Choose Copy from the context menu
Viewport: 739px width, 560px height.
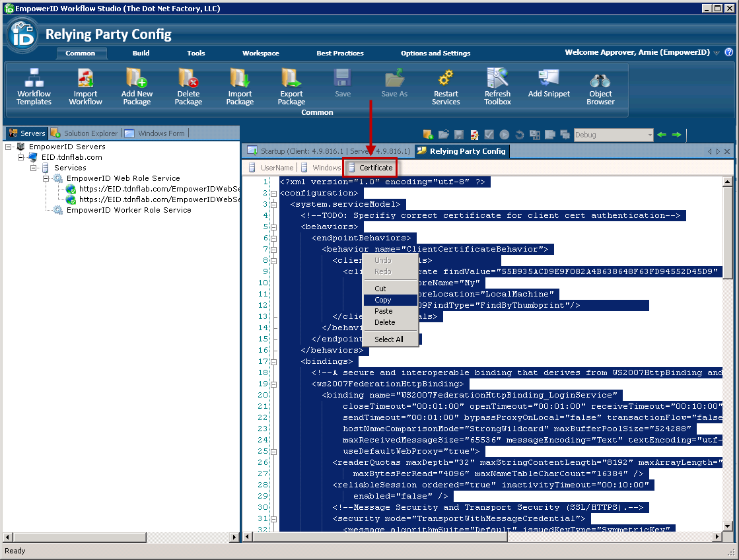(x=383, y=300)
